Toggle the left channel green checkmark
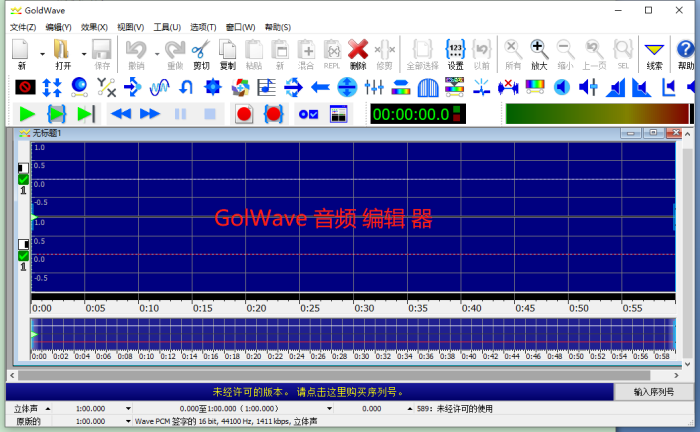 [23, 179]
